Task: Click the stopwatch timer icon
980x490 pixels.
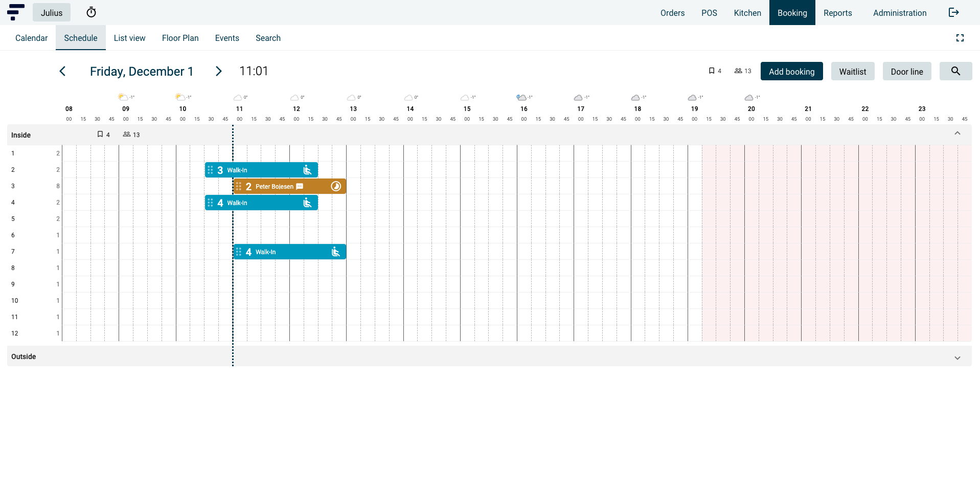Action: [91, 12]
